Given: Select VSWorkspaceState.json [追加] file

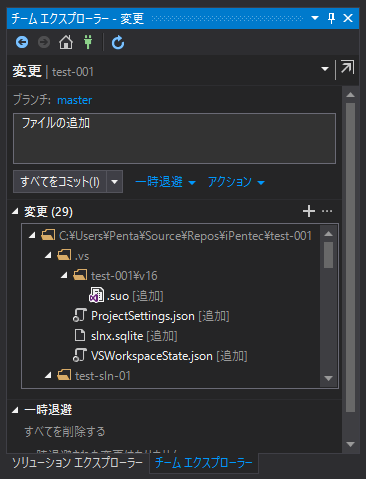Looking at the screenshot, I should (160, 356).
